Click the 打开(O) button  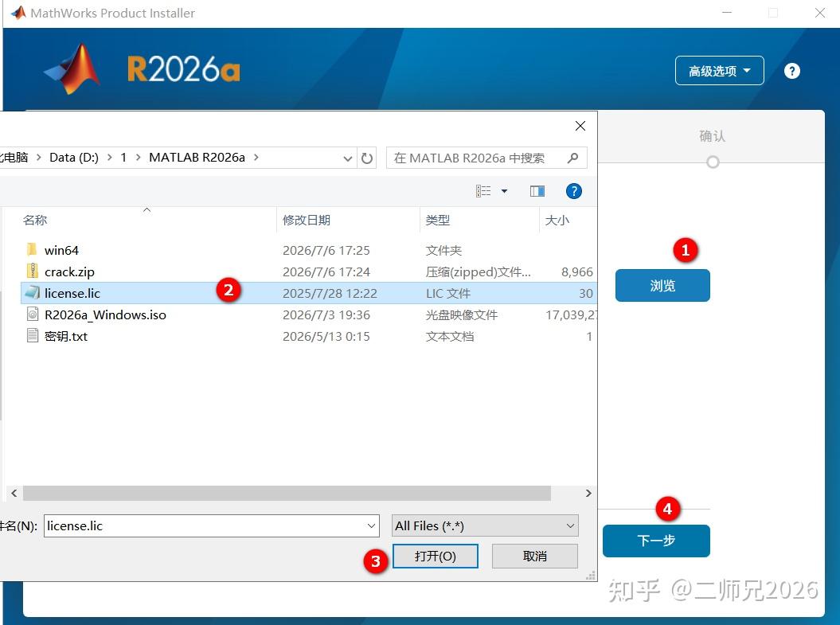click(435, 556)
